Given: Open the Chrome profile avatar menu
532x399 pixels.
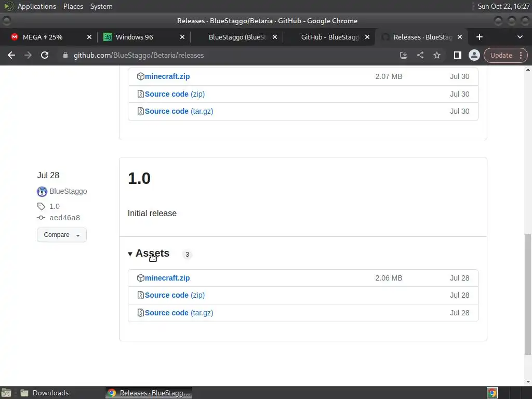Looking at the screenshot, I should [474, 55].
